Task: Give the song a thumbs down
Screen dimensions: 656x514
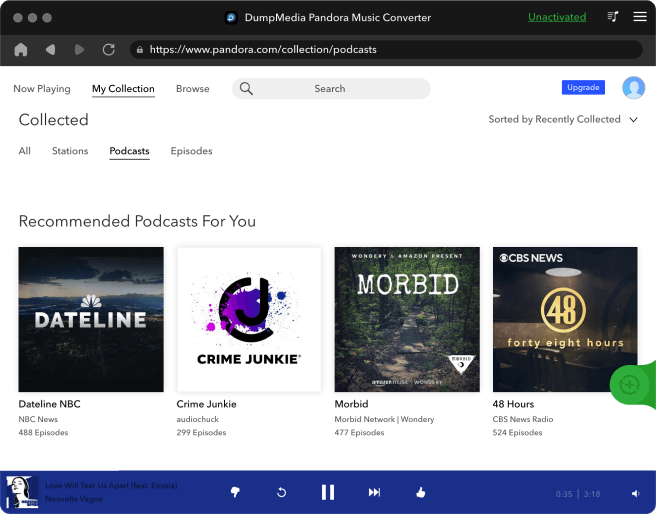Action: click(235, 492)
